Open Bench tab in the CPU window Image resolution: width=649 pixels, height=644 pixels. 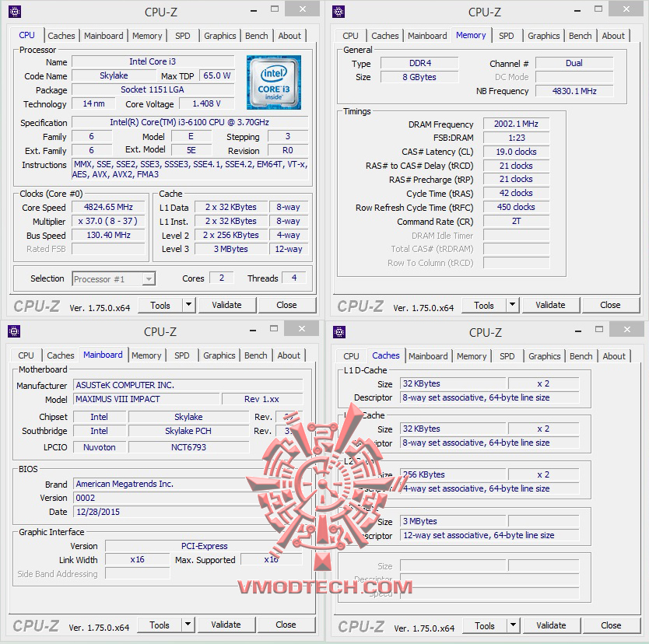(x=257, y=36)
